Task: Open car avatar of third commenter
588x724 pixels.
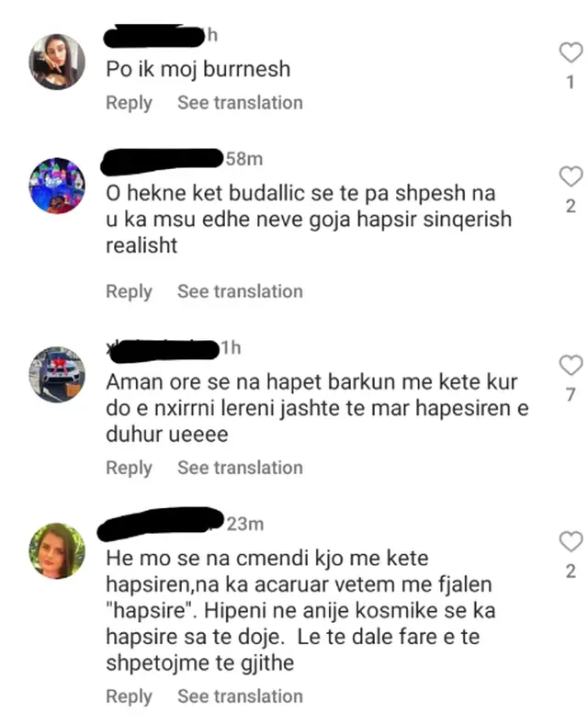Action: coord(57,375)
